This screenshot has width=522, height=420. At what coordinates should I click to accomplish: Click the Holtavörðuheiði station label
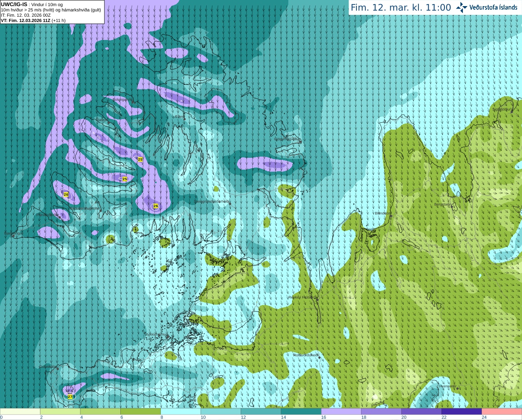tap(306, 355)
